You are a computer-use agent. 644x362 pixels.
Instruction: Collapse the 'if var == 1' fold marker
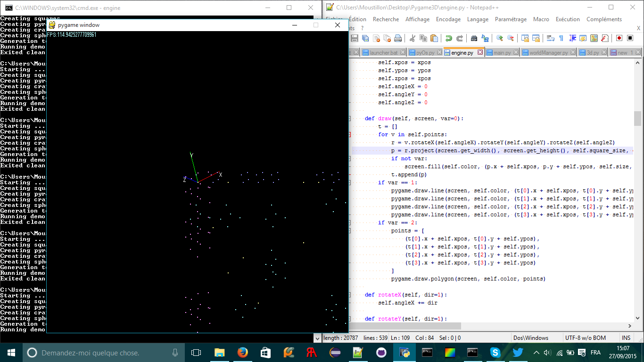click(349, 183)
